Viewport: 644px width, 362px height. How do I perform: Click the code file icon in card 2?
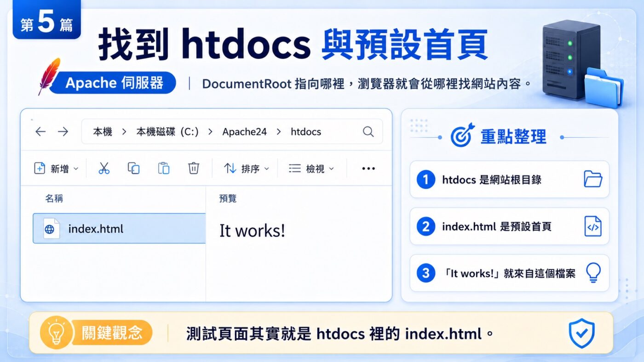pos(592,226)
